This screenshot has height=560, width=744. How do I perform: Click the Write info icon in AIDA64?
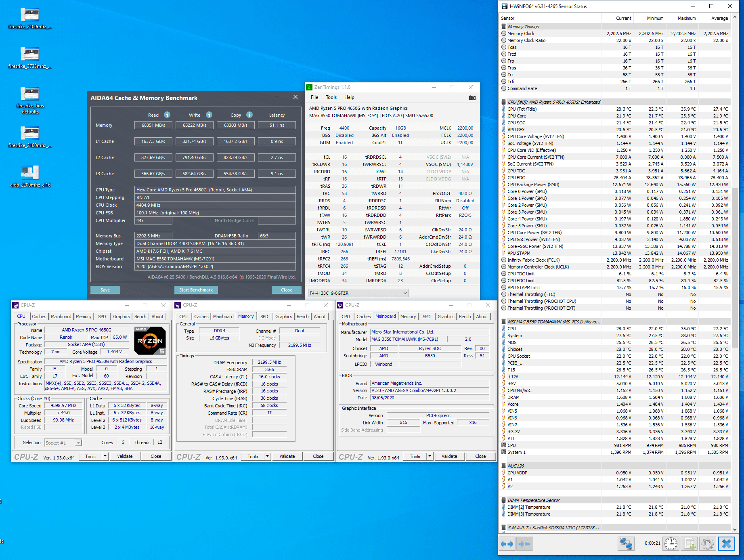209,115
